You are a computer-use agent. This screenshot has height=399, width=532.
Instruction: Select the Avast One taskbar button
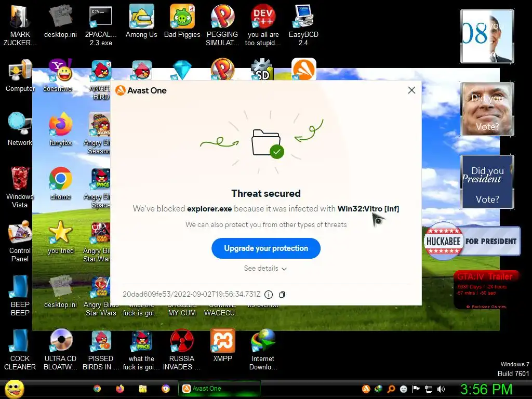[x=219, y=389]
